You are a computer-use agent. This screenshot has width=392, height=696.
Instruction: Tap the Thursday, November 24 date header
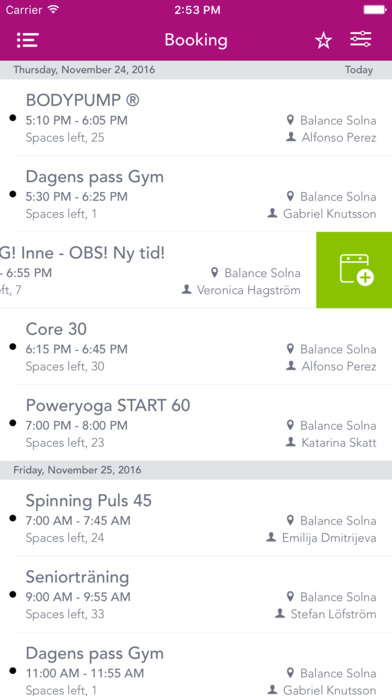point(84,70)
